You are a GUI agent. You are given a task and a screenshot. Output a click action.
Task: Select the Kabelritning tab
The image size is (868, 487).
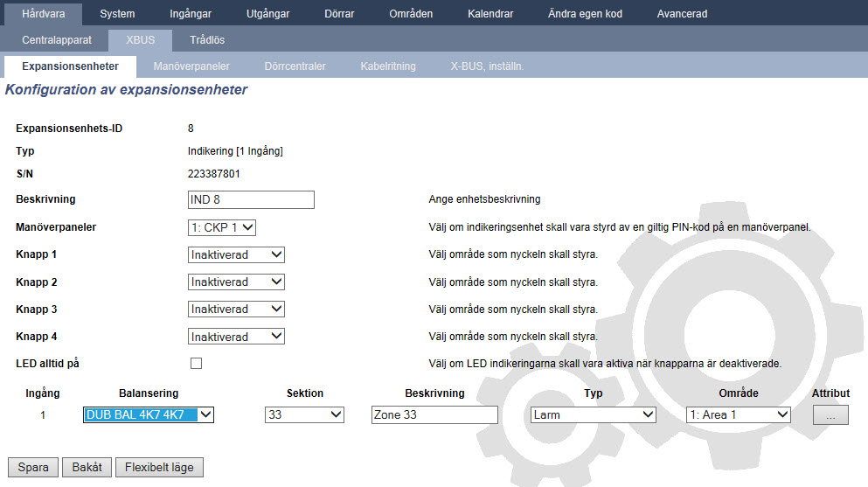[x=388, y=66]
